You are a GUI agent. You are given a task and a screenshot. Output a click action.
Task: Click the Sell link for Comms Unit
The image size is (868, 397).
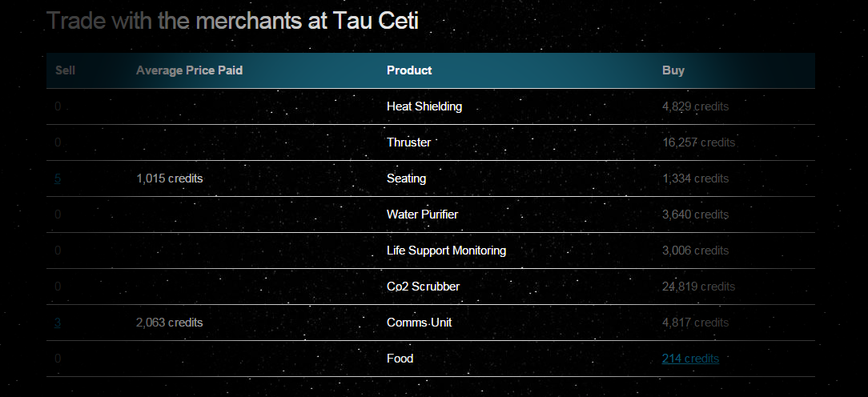click(x=58, y=323)
